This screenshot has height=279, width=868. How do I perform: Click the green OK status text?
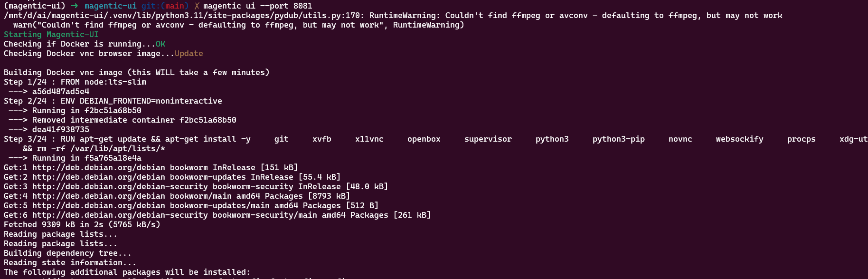click(160, 44)
